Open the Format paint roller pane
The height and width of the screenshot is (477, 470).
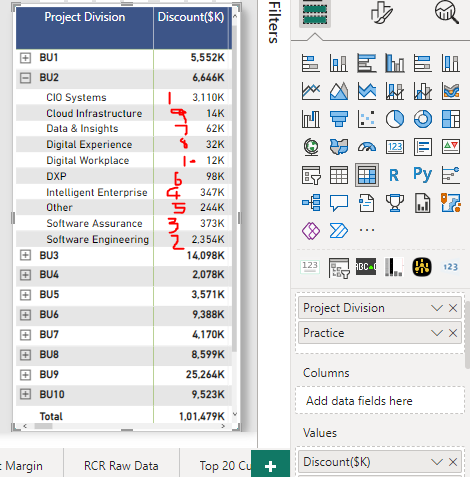(x=381, y=13)
